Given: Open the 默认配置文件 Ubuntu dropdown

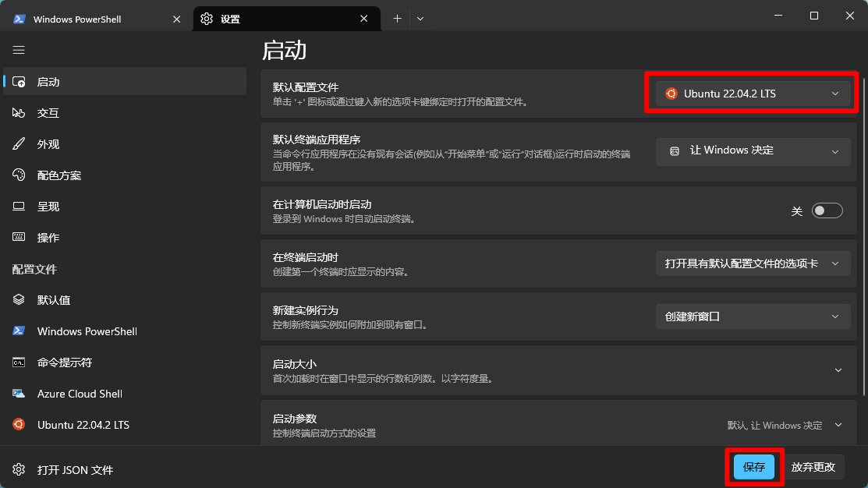Looking at the screenshot, I should coord(753,94).
